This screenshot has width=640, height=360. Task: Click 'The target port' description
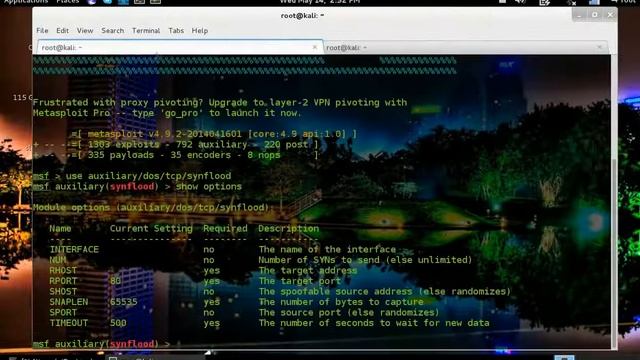pos(300,281)
